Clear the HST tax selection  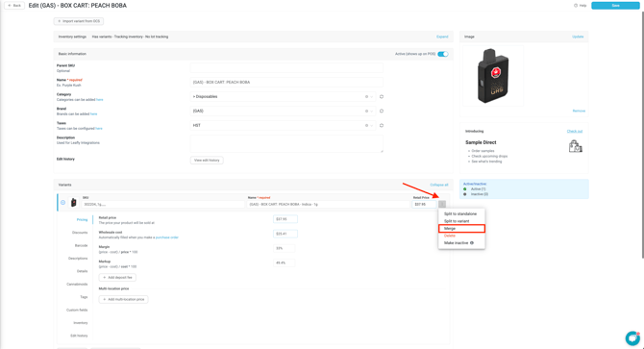367,125
